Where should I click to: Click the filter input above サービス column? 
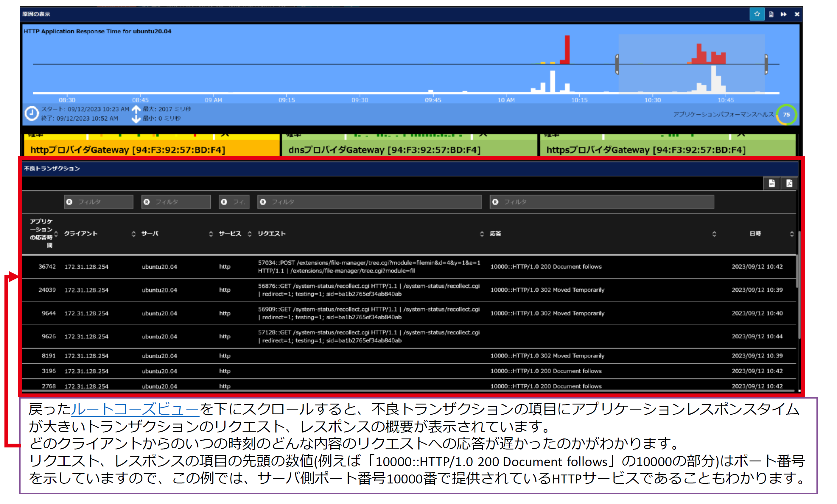point(234,202)
